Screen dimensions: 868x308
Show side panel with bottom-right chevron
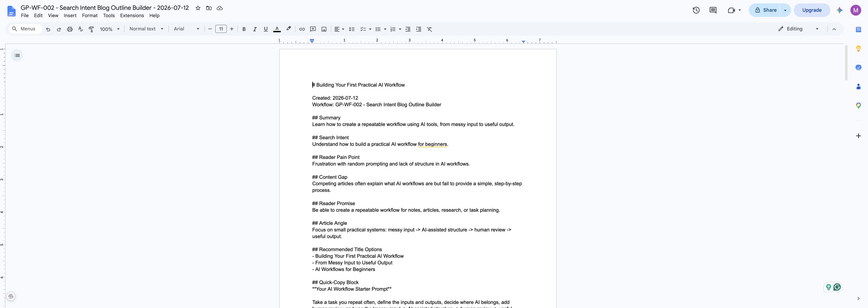pos(859,298)
